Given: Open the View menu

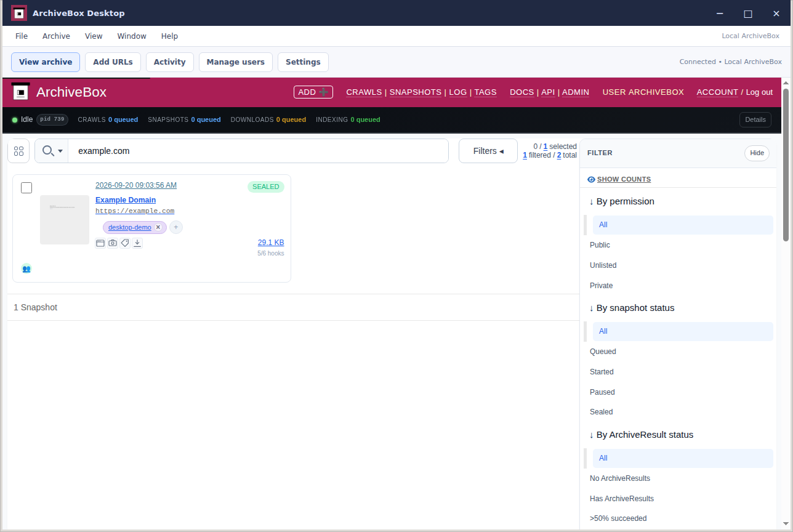Looking at the screenshot, I should (x=94, y=36).
